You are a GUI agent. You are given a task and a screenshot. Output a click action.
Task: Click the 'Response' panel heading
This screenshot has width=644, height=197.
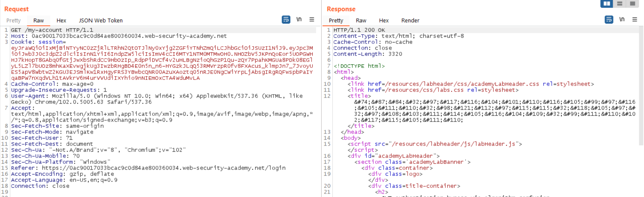coord(341,9)
